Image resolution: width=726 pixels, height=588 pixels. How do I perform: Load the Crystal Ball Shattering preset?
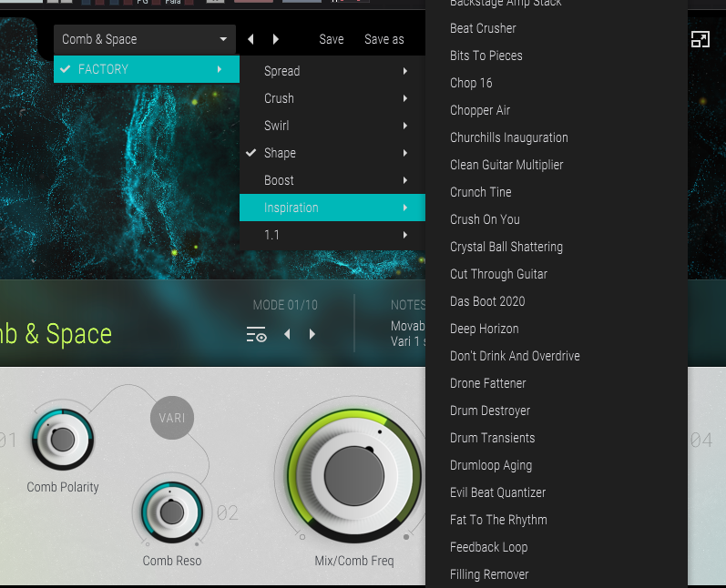coord(557,247)
